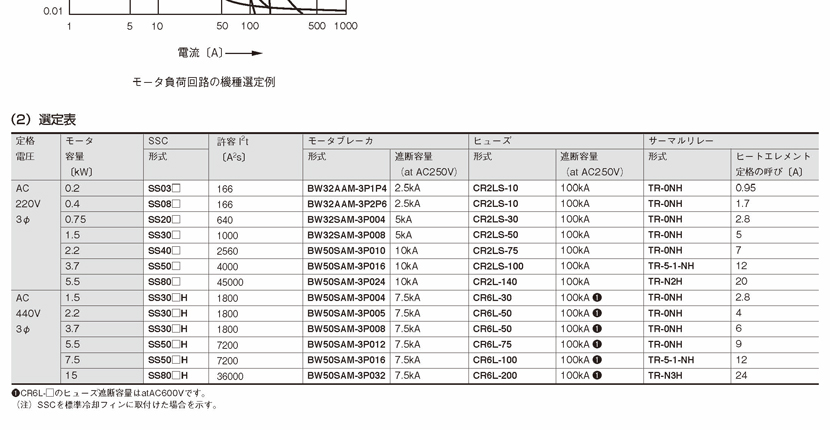
Task: Click the I²t value "640"
Action: pyautogui.click(x=224, y=220)
